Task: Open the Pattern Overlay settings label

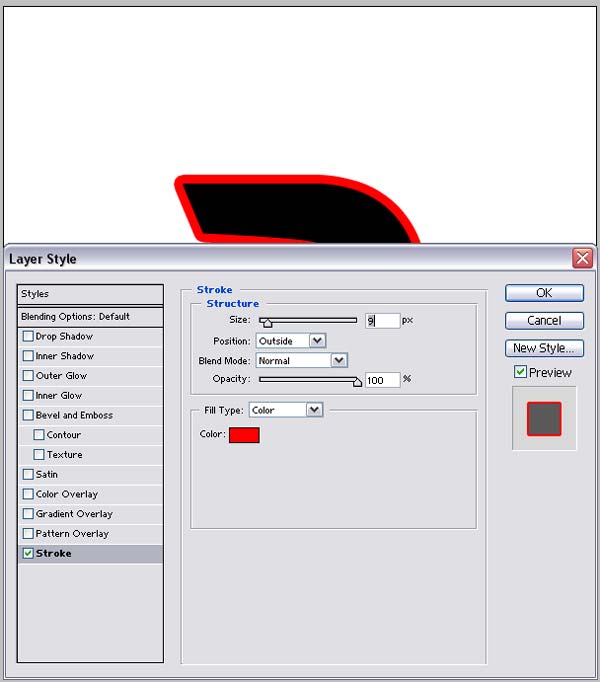Action: click(x=72, y=534)
